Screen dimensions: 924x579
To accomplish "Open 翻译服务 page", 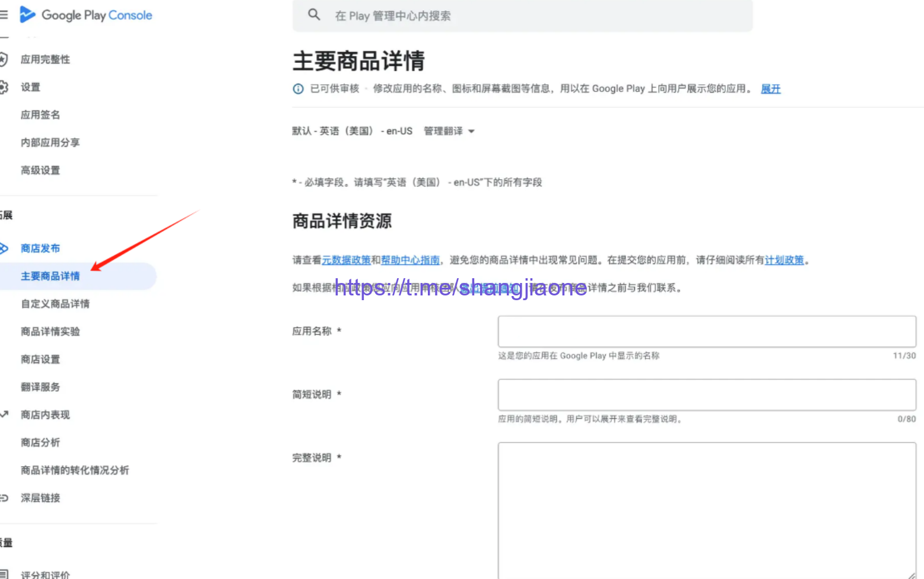I will [40, 387].
